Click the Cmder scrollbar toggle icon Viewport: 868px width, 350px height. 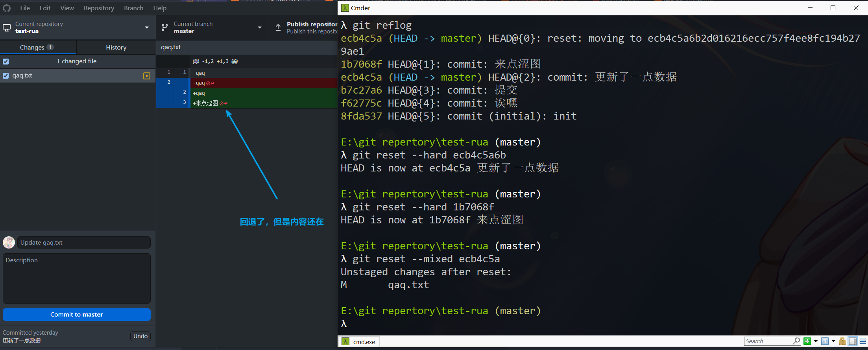(853, 341)
